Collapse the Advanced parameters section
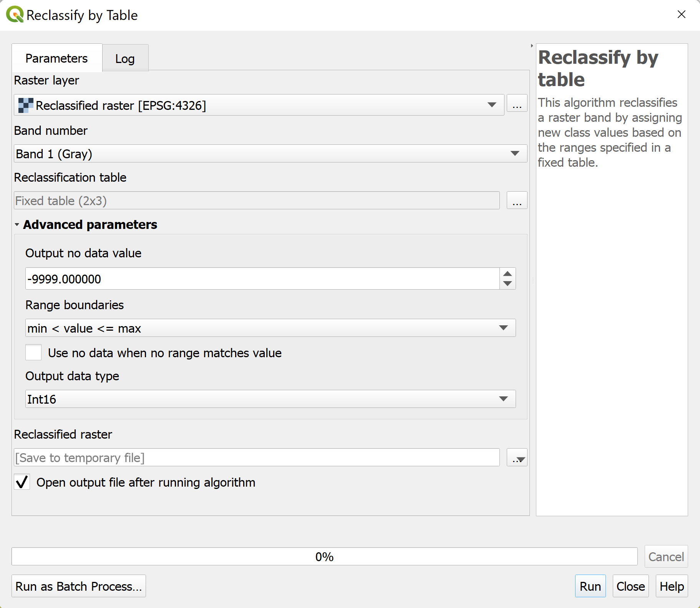Screen dimensions: 700x608 click(x=17, y=225)
